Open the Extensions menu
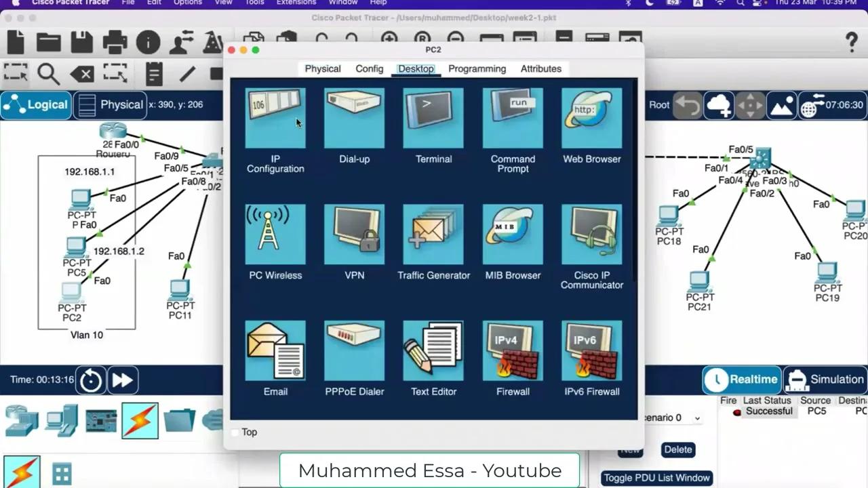868x488 pixels. tap(296, 3)
